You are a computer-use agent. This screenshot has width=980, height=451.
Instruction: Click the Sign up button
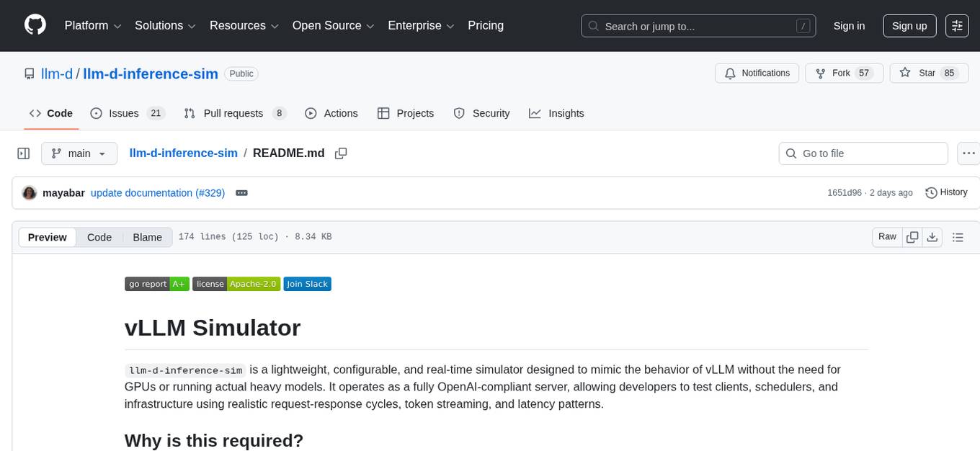pyautogui.click(x=909, y=25)
